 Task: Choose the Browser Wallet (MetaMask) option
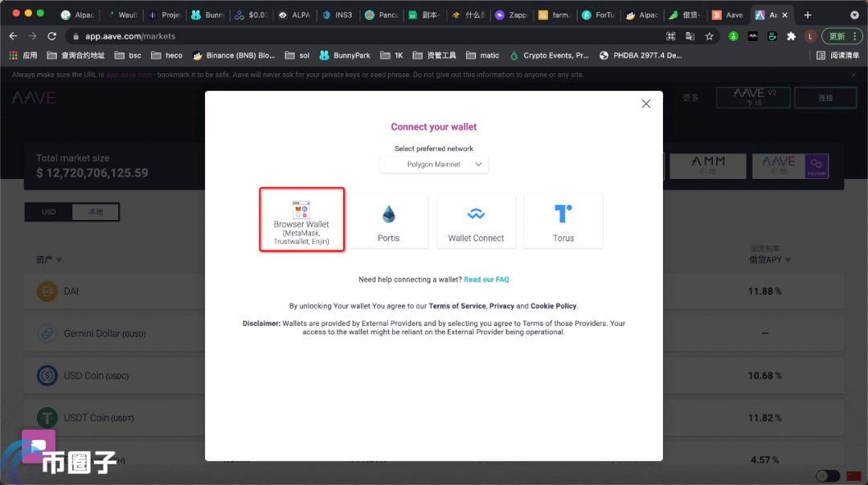coord(301,219)
